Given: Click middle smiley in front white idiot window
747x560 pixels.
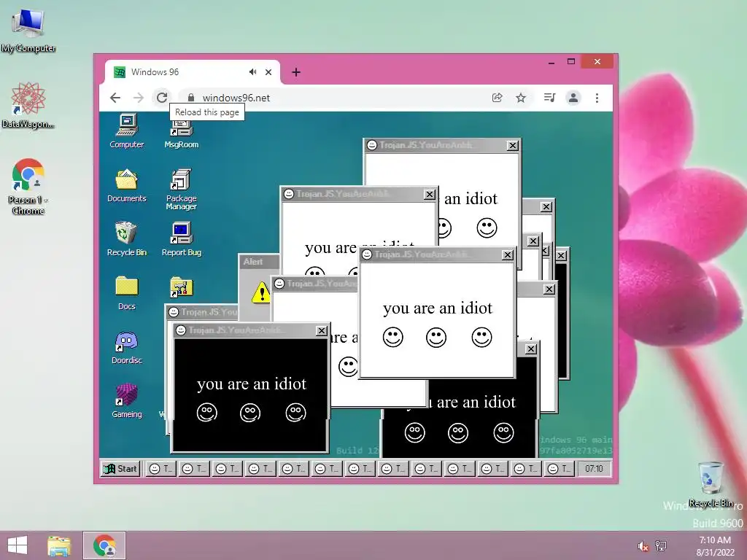Looking at the screenshot, I should pos(436,337).
